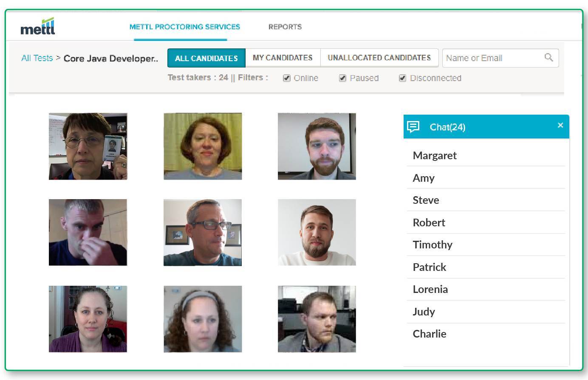588x380 pixels.
Task: Toggle the Online filter checkbox
Action: click(287, 78)
